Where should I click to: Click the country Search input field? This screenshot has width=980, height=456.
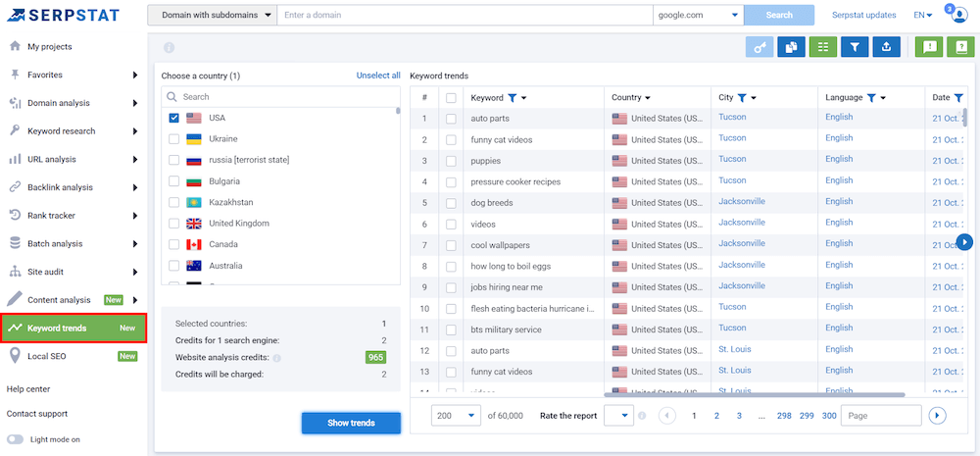pyautogui.click(x=284, y=97)
